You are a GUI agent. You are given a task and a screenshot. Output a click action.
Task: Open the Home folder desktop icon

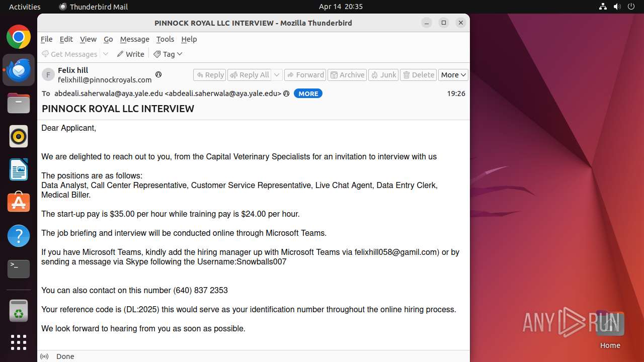[610, 329]
